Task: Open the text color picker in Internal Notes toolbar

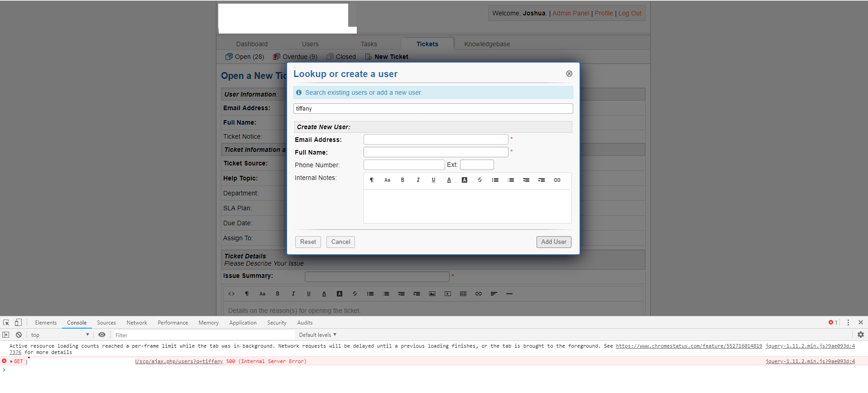Action: (449, 180)
